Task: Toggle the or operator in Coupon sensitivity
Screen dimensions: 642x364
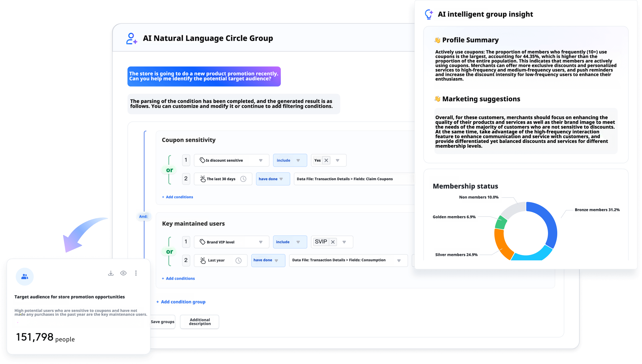Action: [x=169, y=170]
